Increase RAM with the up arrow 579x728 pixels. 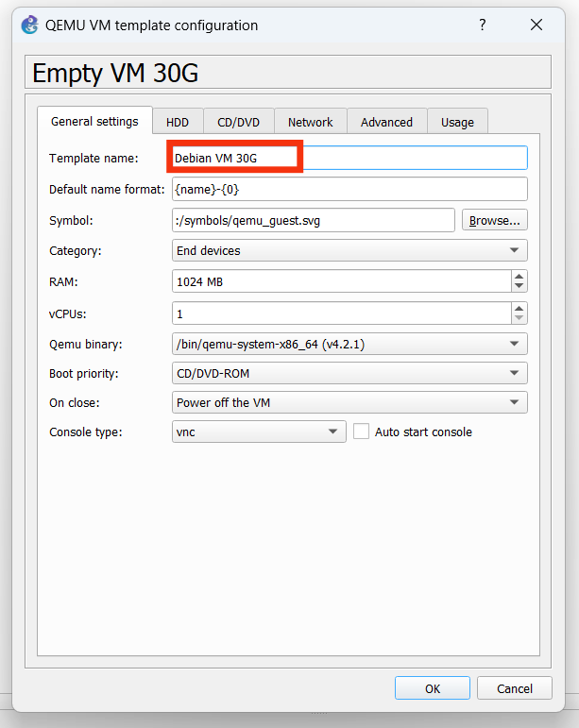coord(519,277)
